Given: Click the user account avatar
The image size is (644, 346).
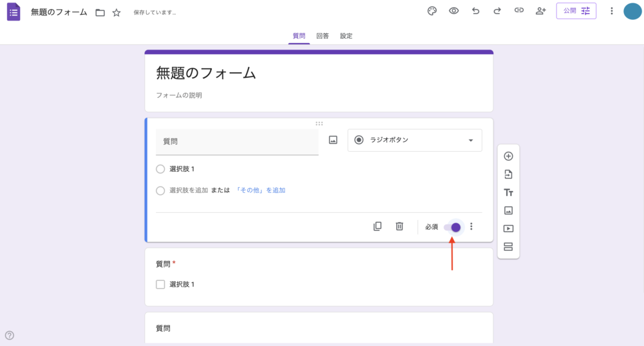Looking at the screenshot, I should pos(632,11).
